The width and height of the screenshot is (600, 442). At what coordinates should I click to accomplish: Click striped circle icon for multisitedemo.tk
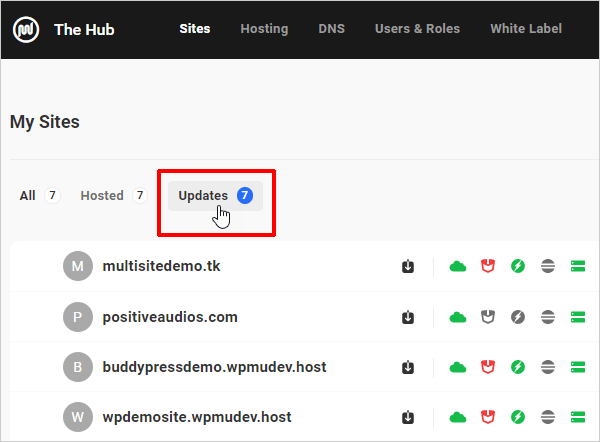548,266
